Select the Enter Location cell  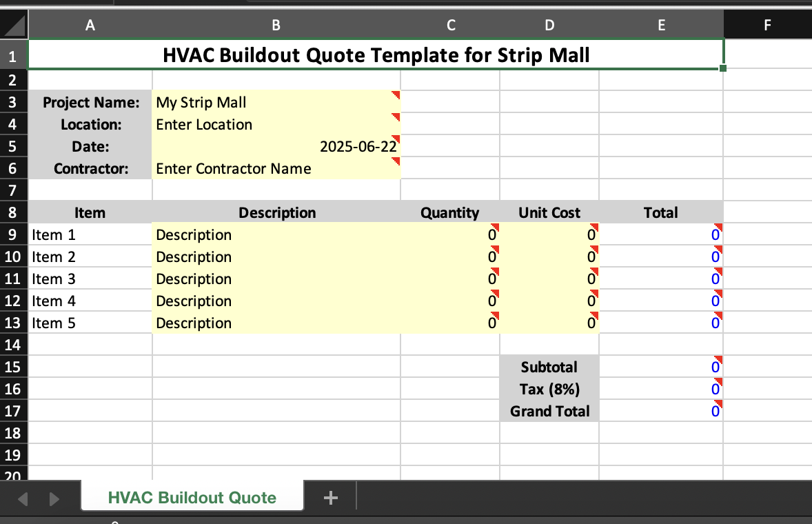pos(276,124)
